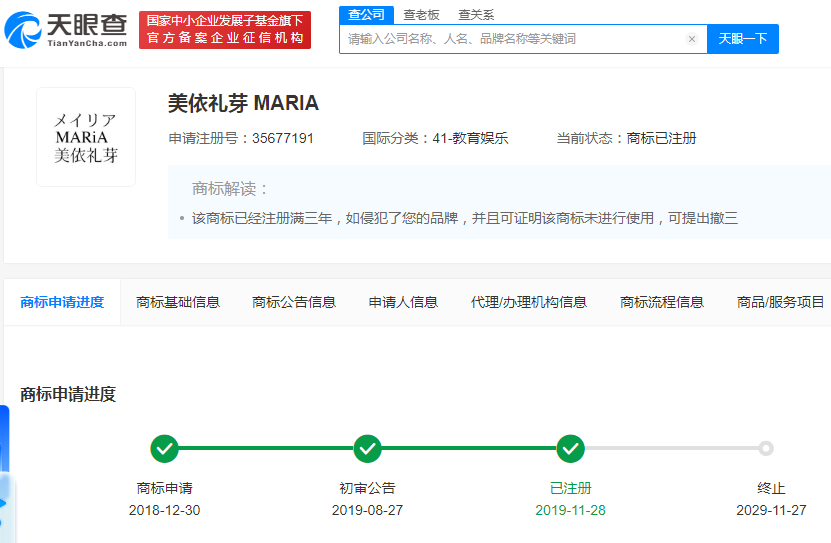Screen dimensions: 831x543
Task: Click the 已注册 green check step icon
Action: click(570, 449)
